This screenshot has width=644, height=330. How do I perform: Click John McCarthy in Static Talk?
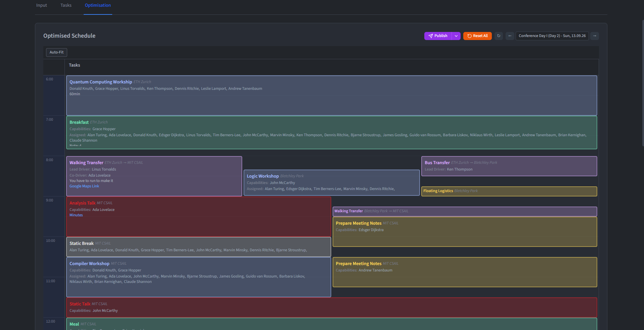[105, 311]
